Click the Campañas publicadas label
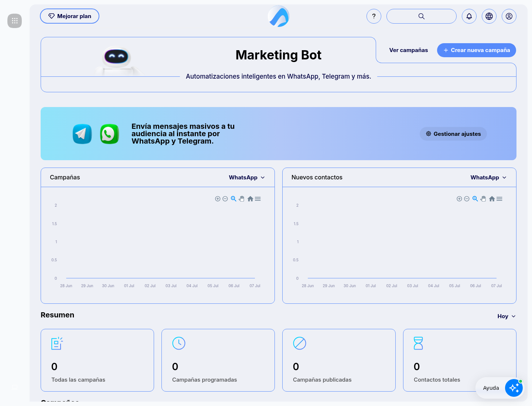Image resolution: width=532 pixels, height=406 pixels. (322, 380)
